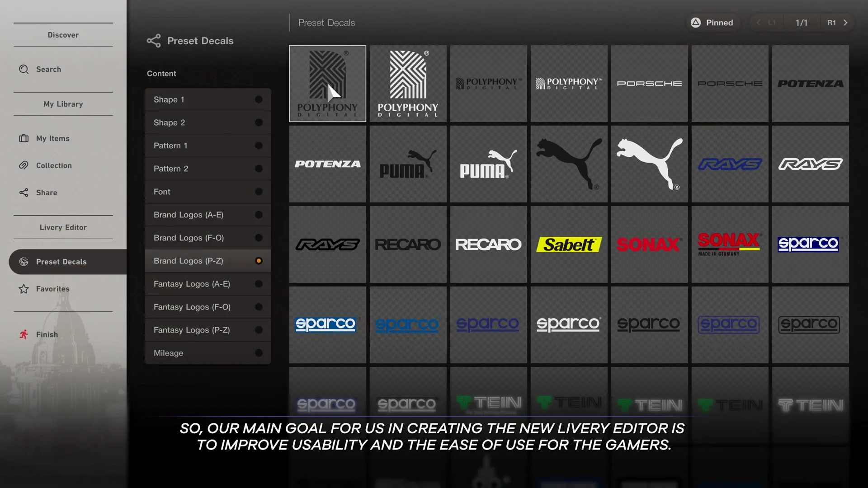Select blue RAYS logo decal
This screenshot has width=868, height=488.
pyautogui.click(x=730, y=164)
